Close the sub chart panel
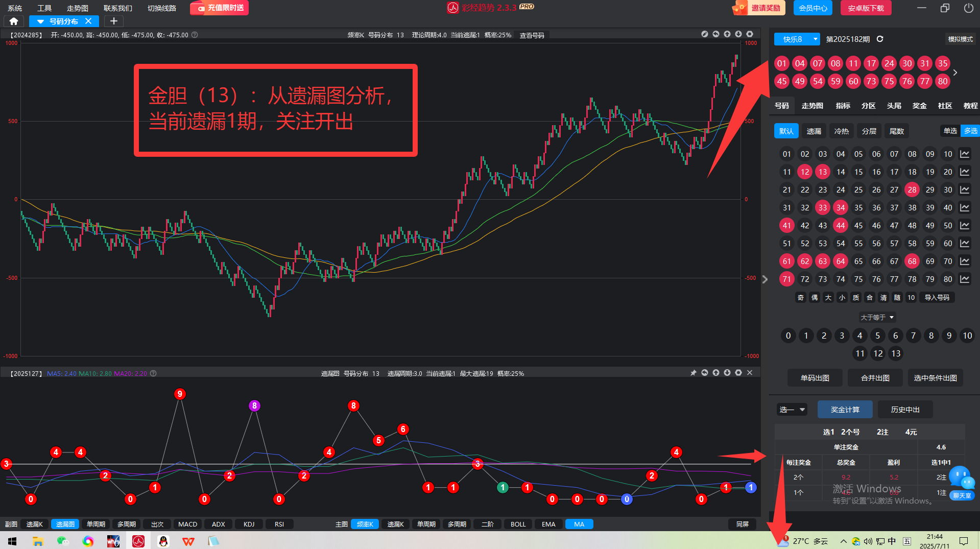This screenshot has width=980, height=549. 750,373
